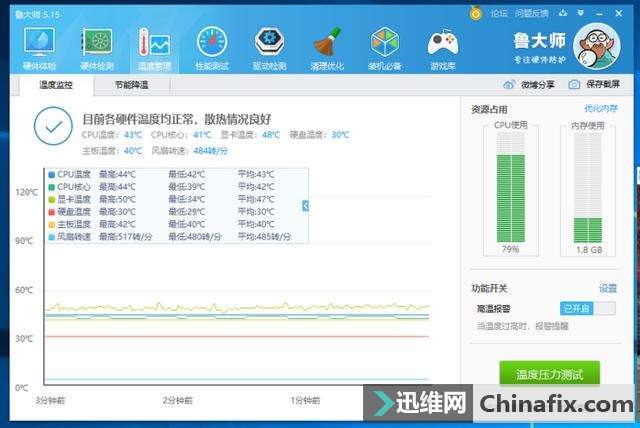Close the 鲁大师 window
The image size is (640, 428).
click(x=619, y=13)
